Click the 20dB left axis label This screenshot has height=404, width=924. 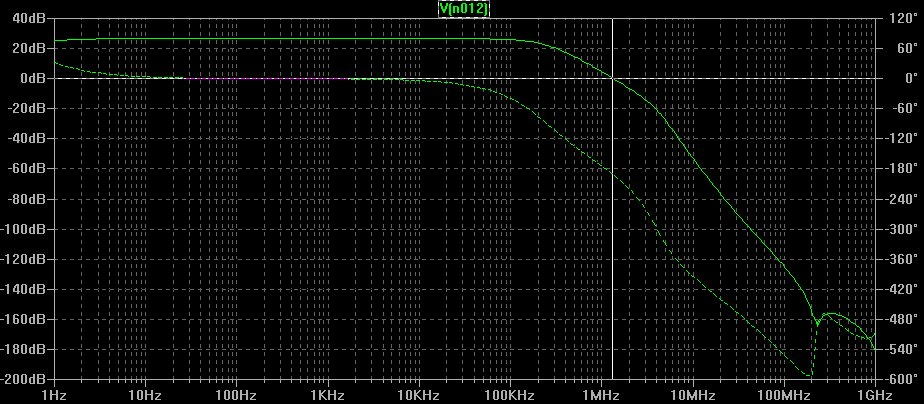point(31,48)
